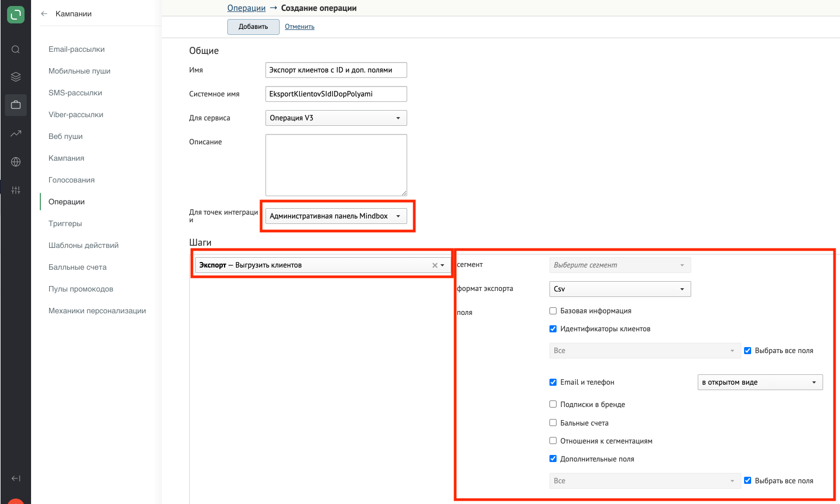The height and width of the screenshot is (504, 840).
Task: Open the sliders settings icon
Action: click(16, 190)
